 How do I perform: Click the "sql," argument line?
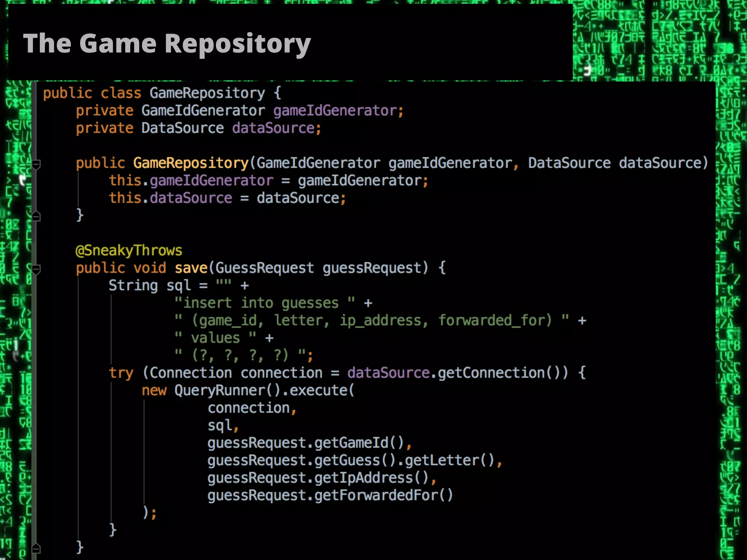pyautogui.click(x=223, y=426)
